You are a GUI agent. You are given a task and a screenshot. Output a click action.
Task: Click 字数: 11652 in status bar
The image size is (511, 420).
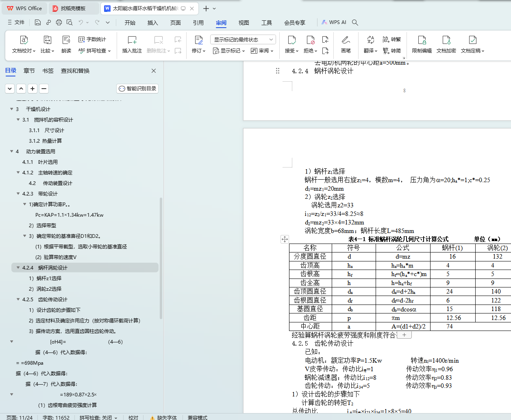56,417
